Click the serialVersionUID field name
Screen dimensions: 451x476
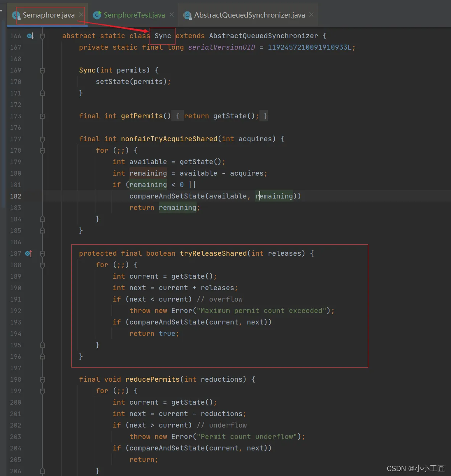coord(221,47)
